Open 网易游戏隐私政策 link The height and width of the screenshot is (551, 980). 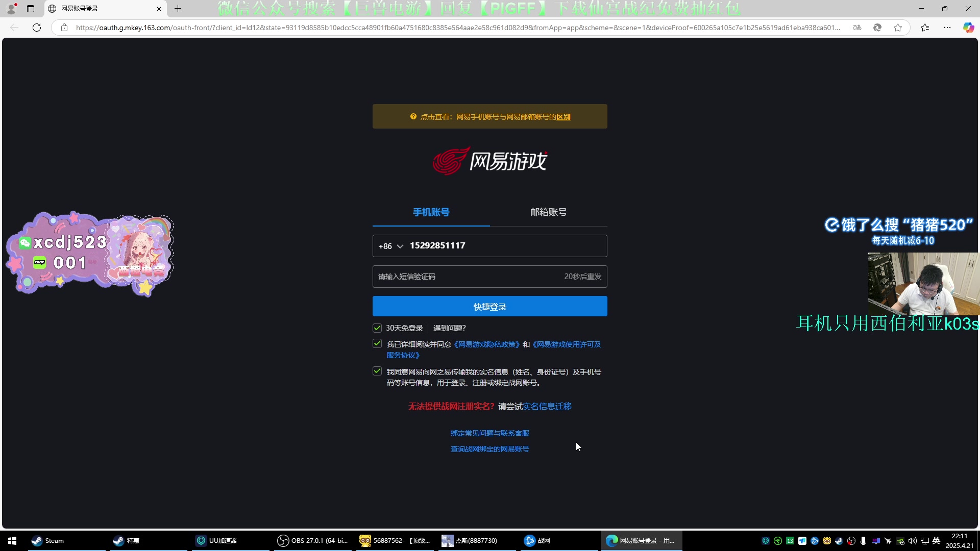coord(486,344)
